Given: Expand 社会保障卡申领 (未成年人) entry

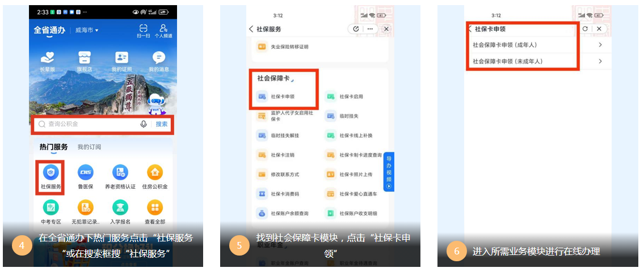Looking at the screenshot, I should point(537,61).
